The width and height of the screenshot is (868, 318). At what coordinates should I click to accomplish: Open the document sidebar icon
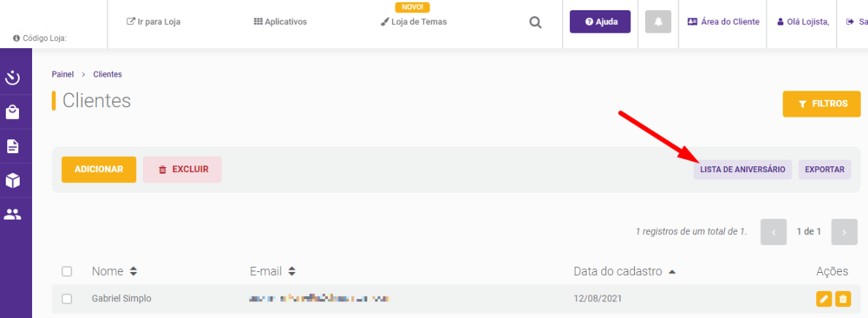12,147
